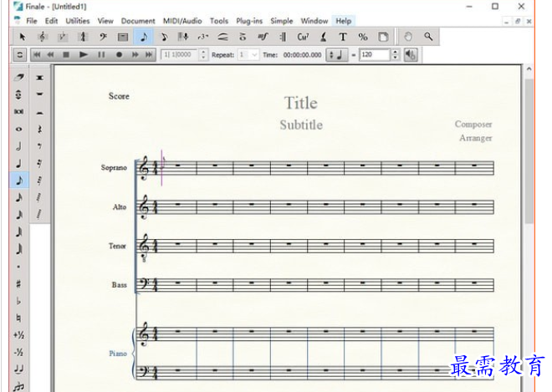This screenshot has height=392, width=552.
Task: Open the Plug-ins menu
Action: (248, 20)
